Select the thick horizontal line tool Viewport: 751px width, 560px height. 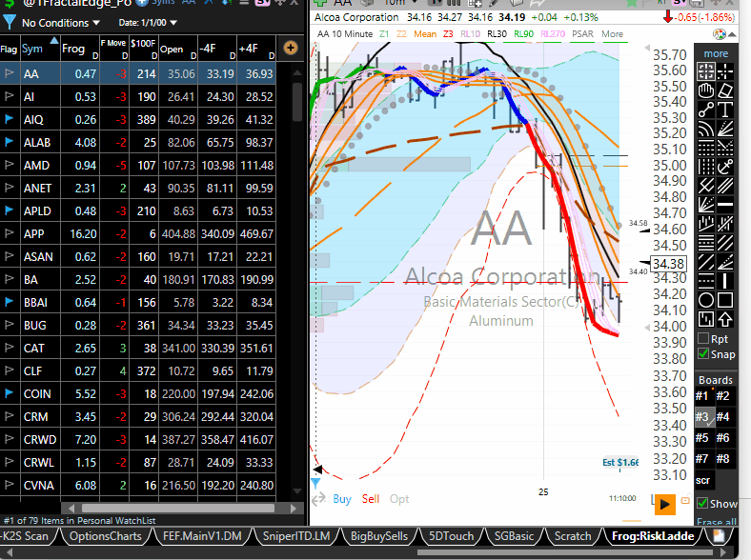click(725, 205)
